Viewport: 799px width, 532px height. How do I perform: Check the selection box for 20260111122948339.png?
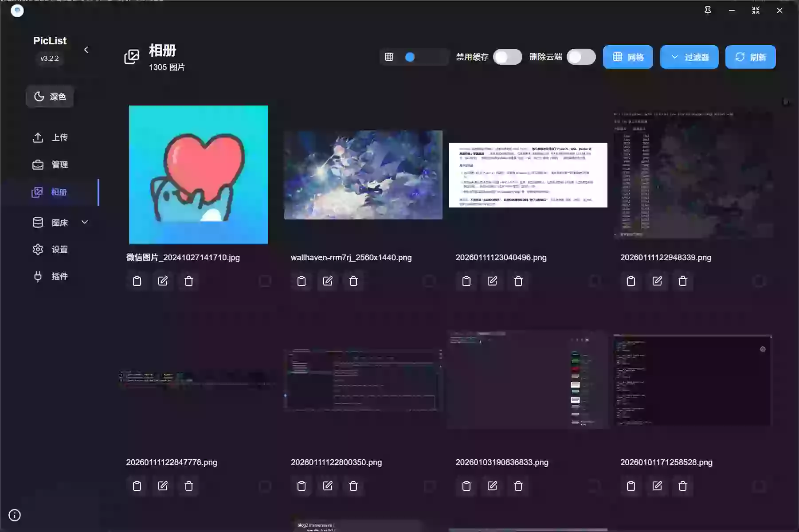[759, 281]
